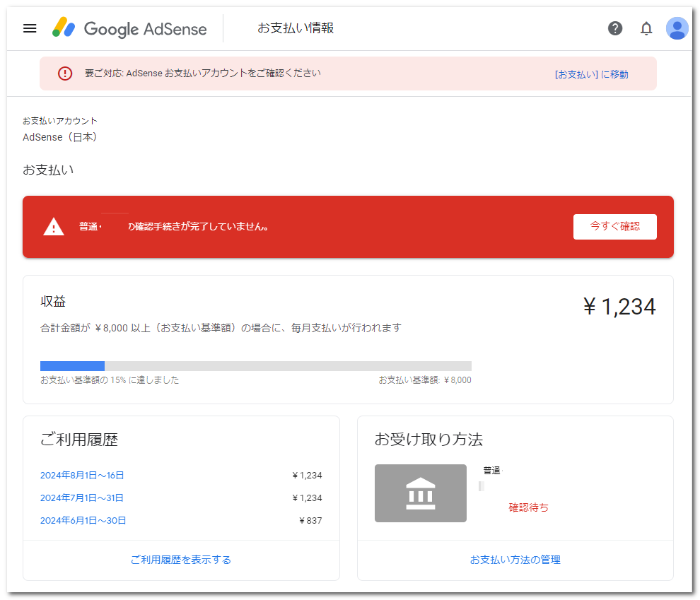Viewport: 700px width, 600px height.
Task: Click the ご利用履歴 heading
Action: tap(79, 440)
